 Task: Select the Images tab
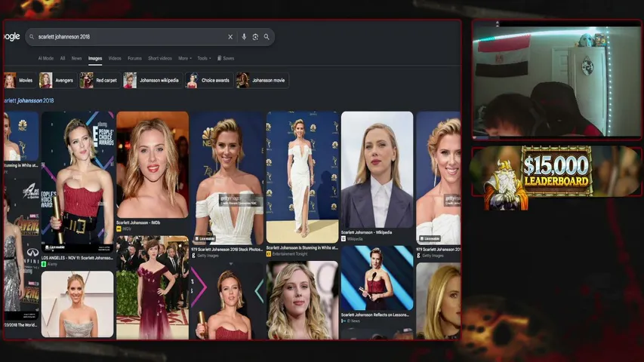[x=95, y=58]
